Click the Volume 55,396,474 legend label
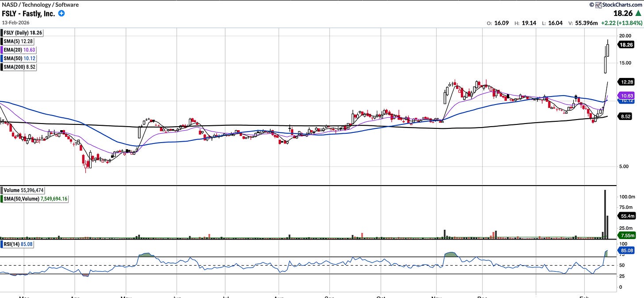The image size is (644, 298). click(x=23, y=190)
